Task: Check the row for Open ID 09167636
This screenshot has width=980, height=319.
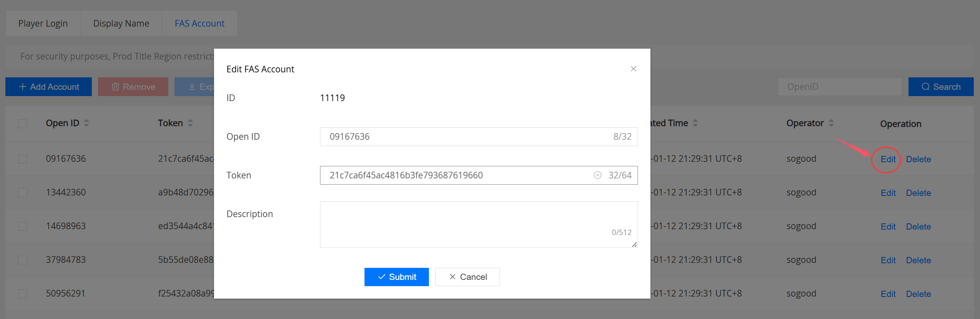Action: click(x=23, y=159)
